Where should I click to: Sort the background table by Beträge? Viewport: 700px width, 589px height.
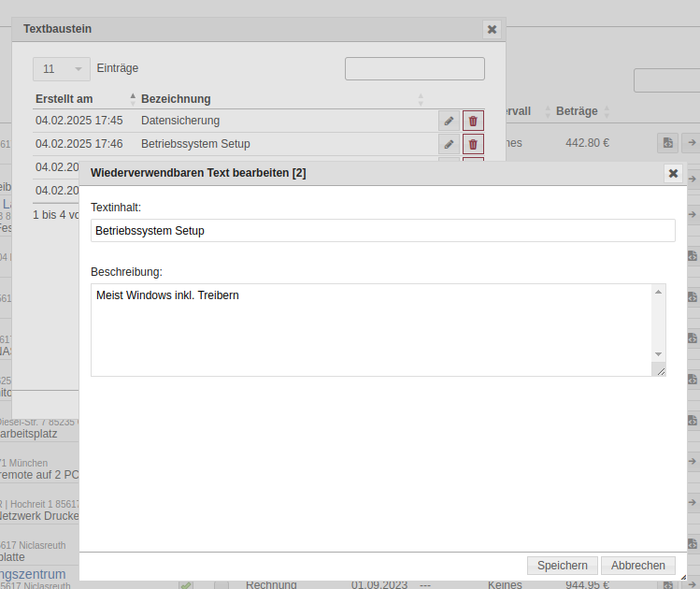[581, 111]
